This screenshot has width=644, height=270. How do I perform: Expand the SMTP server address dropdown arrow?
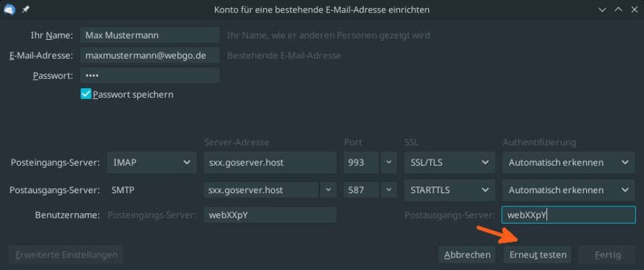(328, 190)
